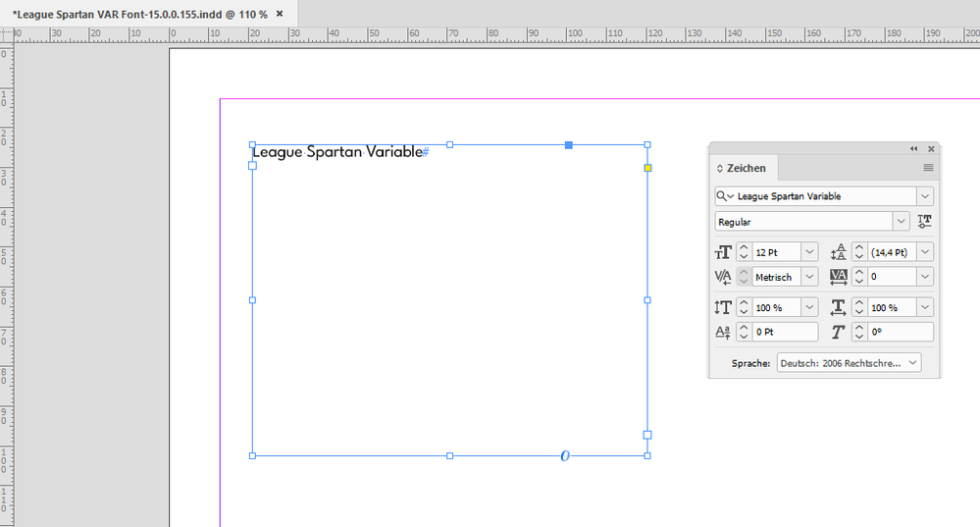Click the leading icon

tap(838, 252)
